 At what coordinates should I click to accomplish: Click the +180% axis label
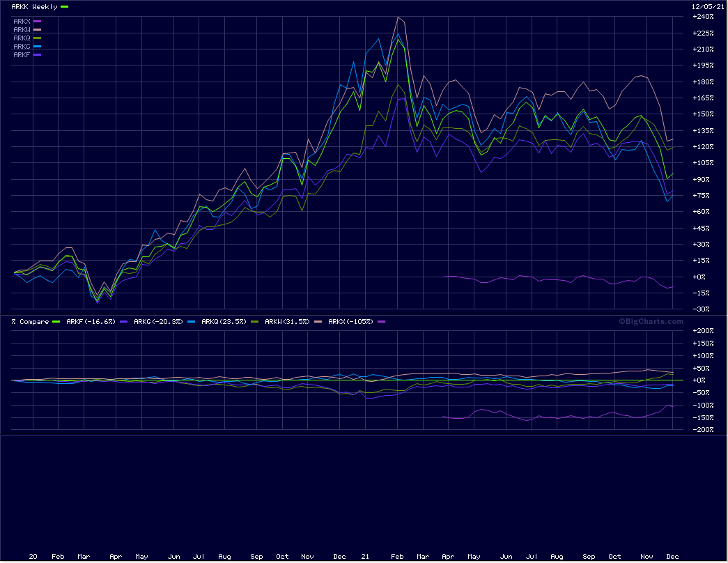click(703, 82)
